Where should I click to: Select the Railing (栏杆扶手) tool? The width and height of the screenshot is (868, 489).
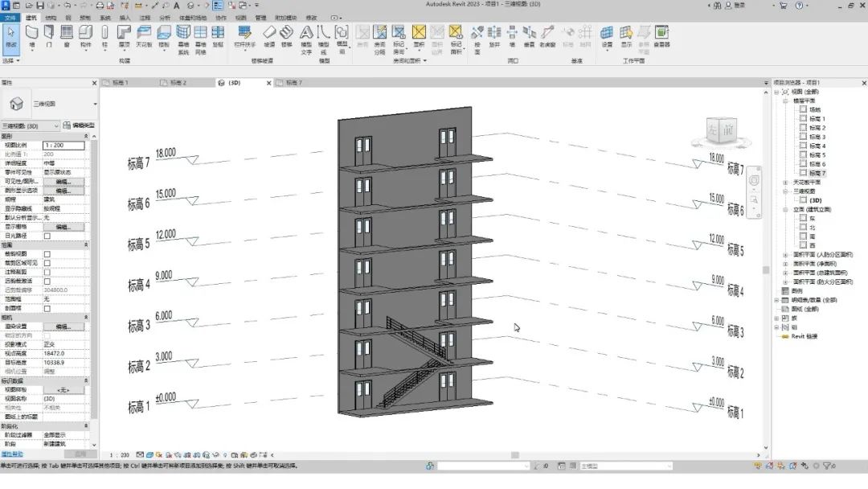(x=244, y=36)
